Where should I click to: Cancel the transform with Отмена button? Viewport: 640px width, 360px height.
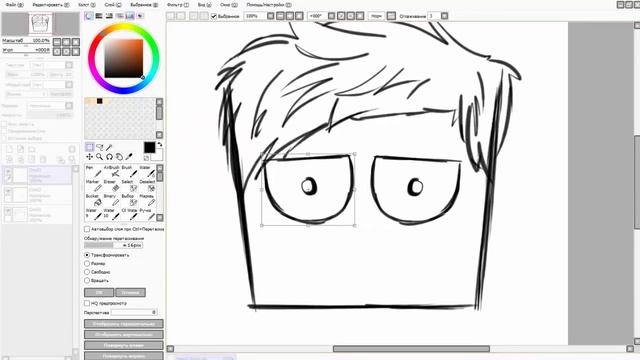click(x=130, y=293)
